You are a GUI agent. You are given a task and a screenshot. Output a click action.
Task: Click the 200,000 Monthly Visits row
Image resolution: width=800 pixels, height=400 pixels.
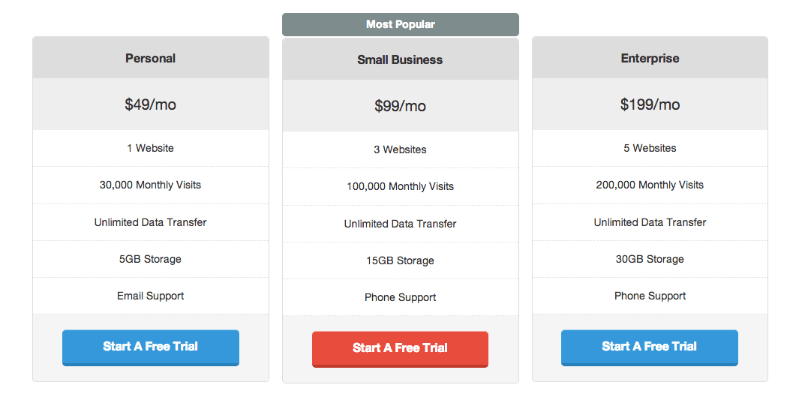click(650, 185)
